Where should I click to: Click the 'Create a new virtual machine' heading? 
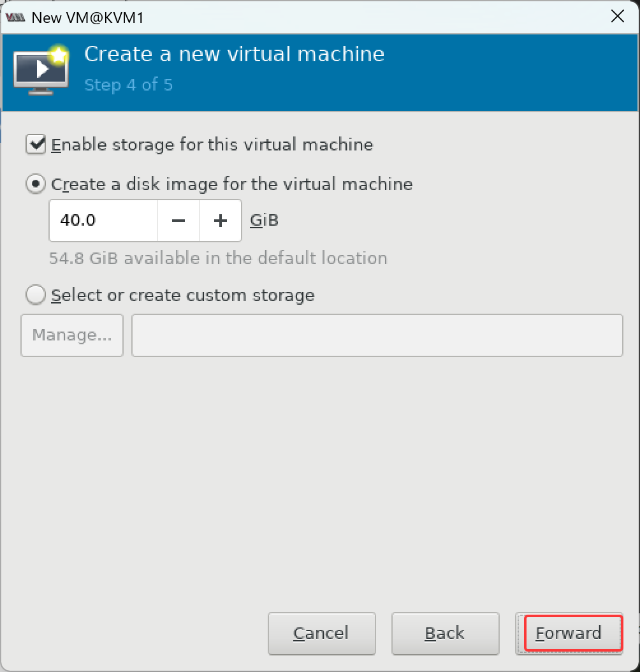point(235,54)
